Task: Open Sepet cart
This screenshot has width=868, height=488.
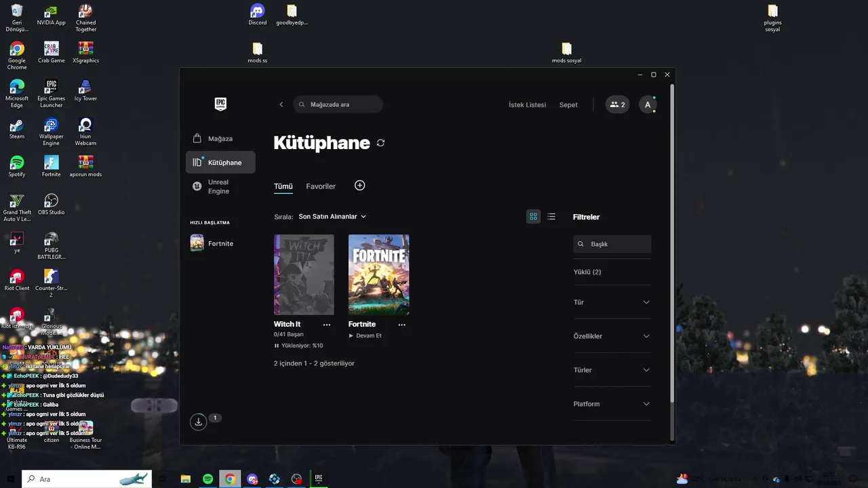Action: [568, 104]
